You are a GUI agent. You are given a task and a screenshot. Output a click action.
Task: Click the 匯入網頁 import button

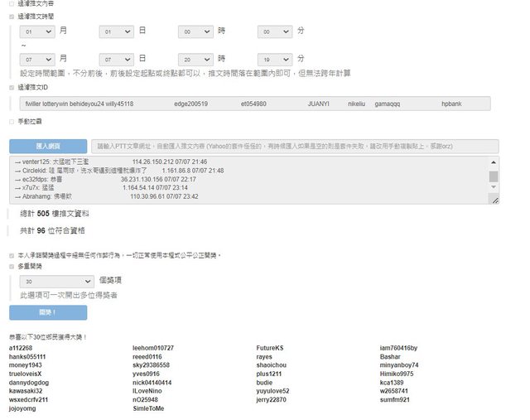coord(47,146)
